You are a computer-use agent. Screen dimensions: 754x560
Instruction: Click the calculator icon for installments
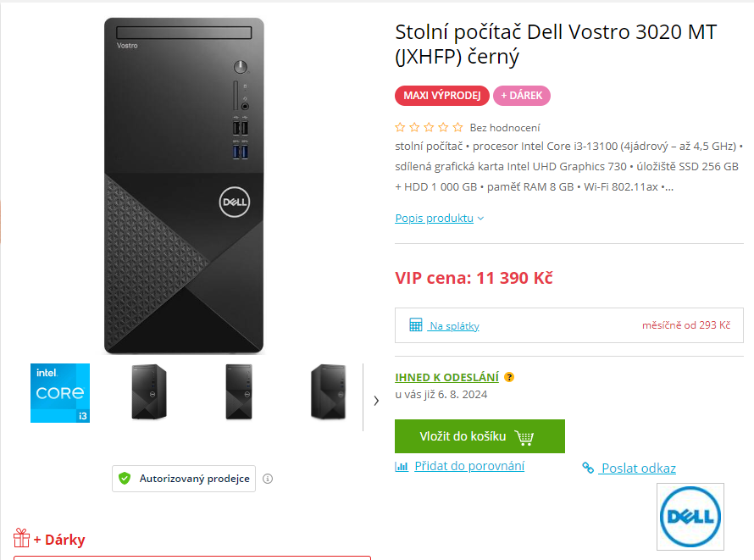(416, 325)
